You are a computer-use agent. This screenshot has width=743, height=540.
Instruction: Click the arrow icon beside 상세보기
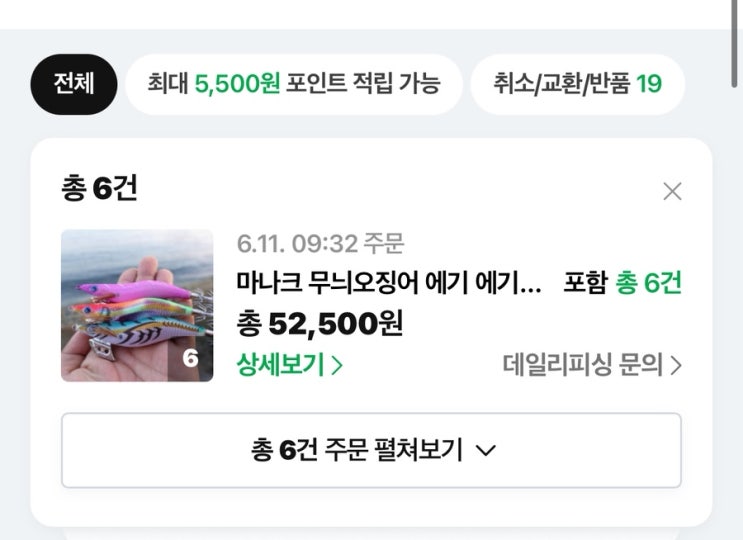pos(337,366)
